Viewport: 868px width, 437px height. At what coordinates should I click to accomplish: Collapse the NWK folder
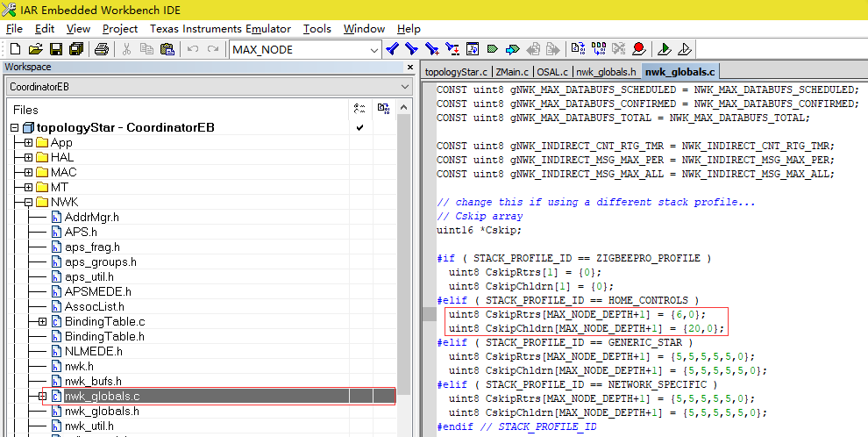click(28, 202)
